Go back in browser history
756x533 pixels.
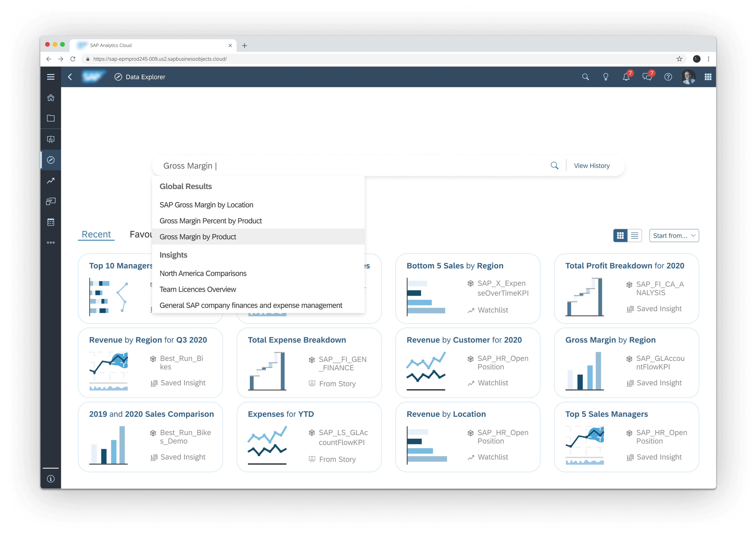click(49, 59)
